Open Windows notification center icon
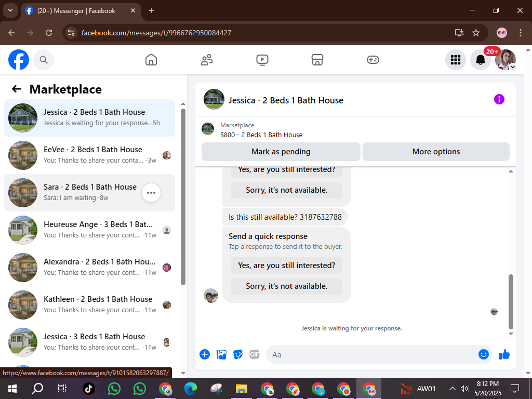The image size is (532, 399). click(515, 389)
